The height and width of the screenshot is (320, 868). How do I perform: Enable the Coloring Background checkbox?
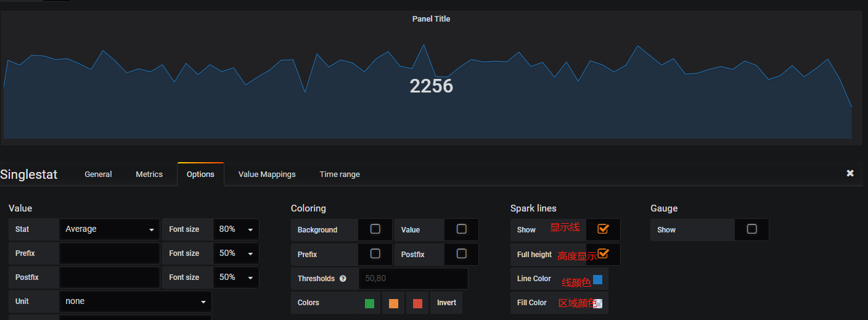pos(375,229)
